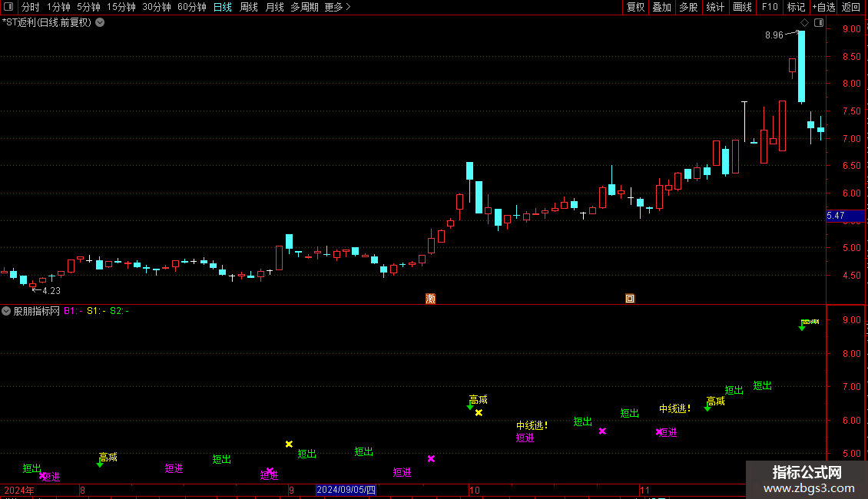Viewport: 868px width, 499px height.
Task: Click the S2 indicator value label
Action: (120, 311)
